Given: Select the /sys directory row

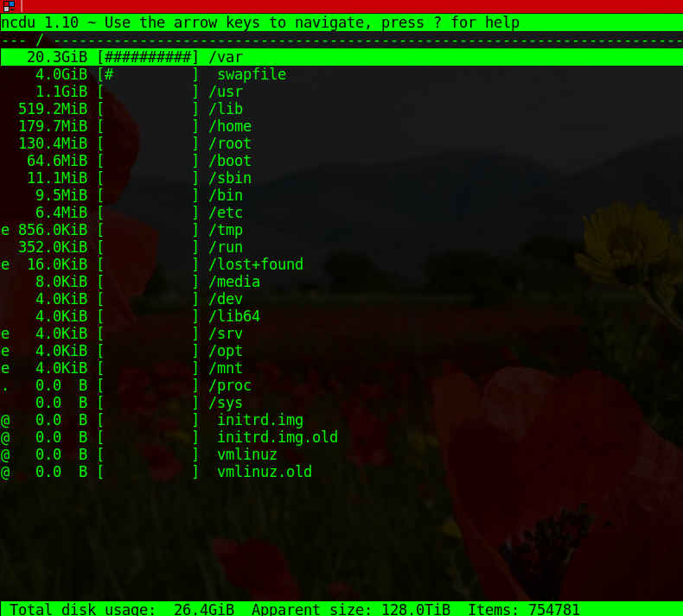Looking at the screenshot, I should tap(341, 403).
